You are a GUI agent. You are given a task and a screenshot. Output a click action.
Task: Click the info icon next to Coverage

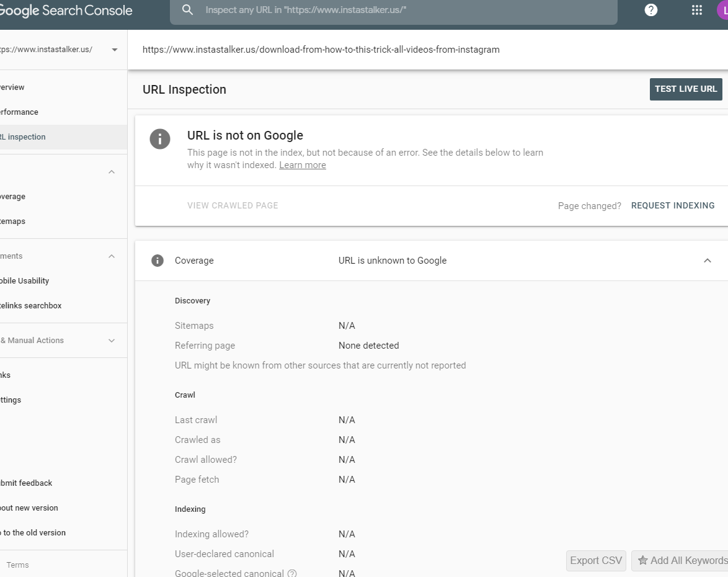pos(158,261)
